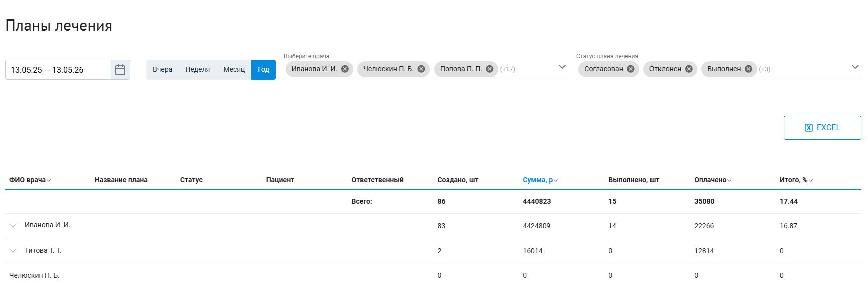Click the Создано, шт column header
Image resolution: width=868 pixels, height=283 pixels.
(458, 180)
